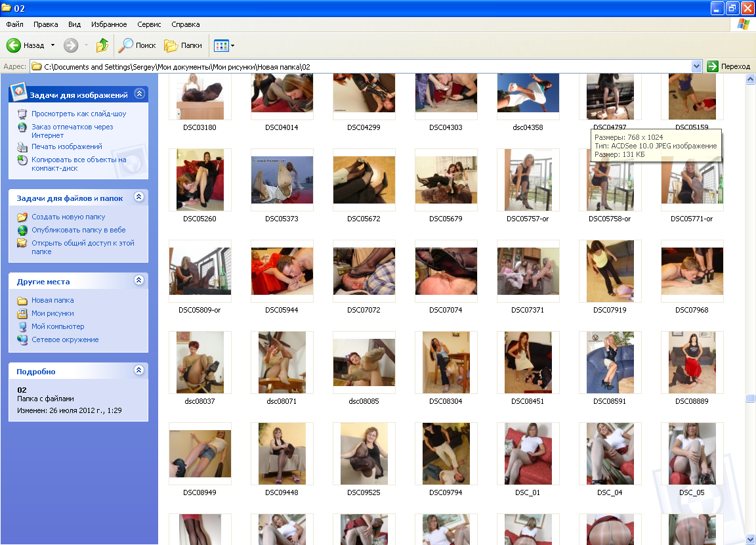Open Поиск search magnifier tool
Screen dimensions: 756x545
tap(126, 45)
